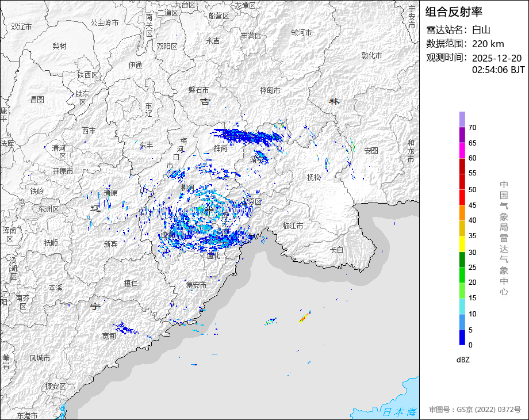Viewport: 529px width, 420px height.
Task: Pick the cyan 10–15 dBZ legend swatch
Action: click(462, 306)
